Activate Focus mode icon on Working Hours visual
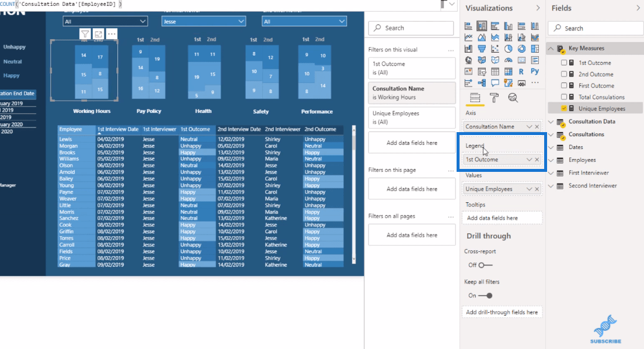Viewport: 644px width, 349px height. [x=98, y=34]
